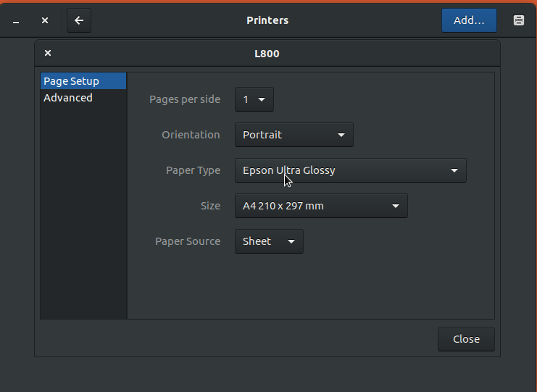Switch to the Advanced section
This screenshot has width=537, height=392.
pyautogui.click(x=83, y=98)
